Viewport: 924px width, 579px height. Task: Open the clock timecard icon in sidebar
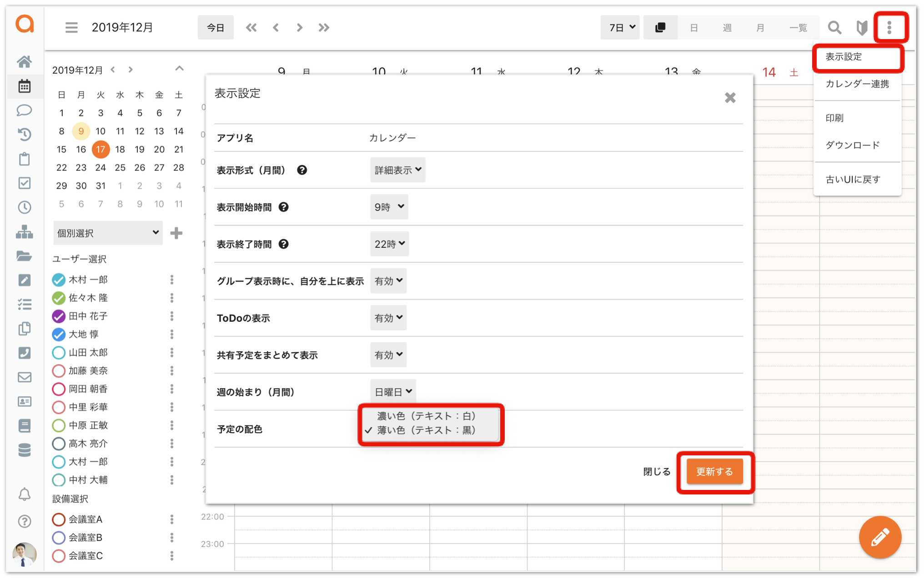[x=25, y=207]
